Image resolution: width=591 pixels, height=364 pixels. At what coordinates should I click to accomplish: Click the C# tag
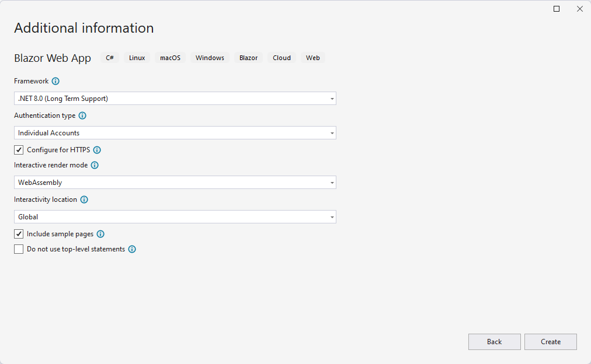tap(110, 58)
